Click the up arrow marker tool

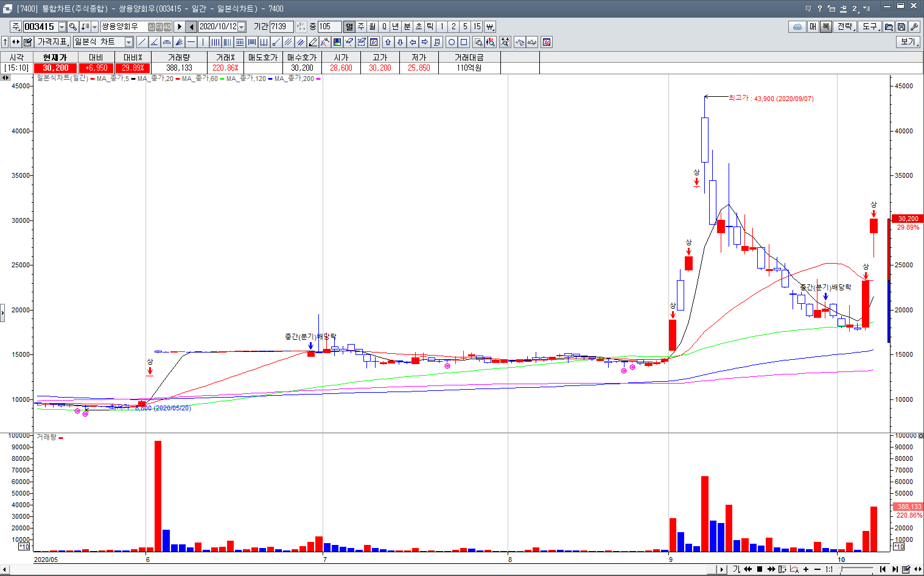[x=388, y=42]
